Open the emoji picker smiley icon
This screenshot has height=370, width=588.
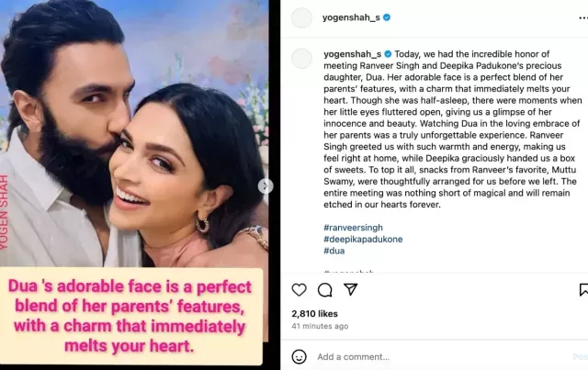pos(299,356)
